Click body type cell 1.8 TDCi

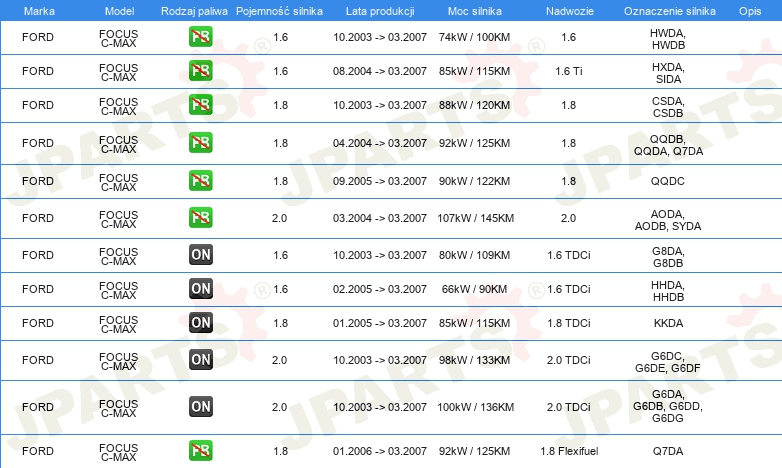[x=569, y=323]
